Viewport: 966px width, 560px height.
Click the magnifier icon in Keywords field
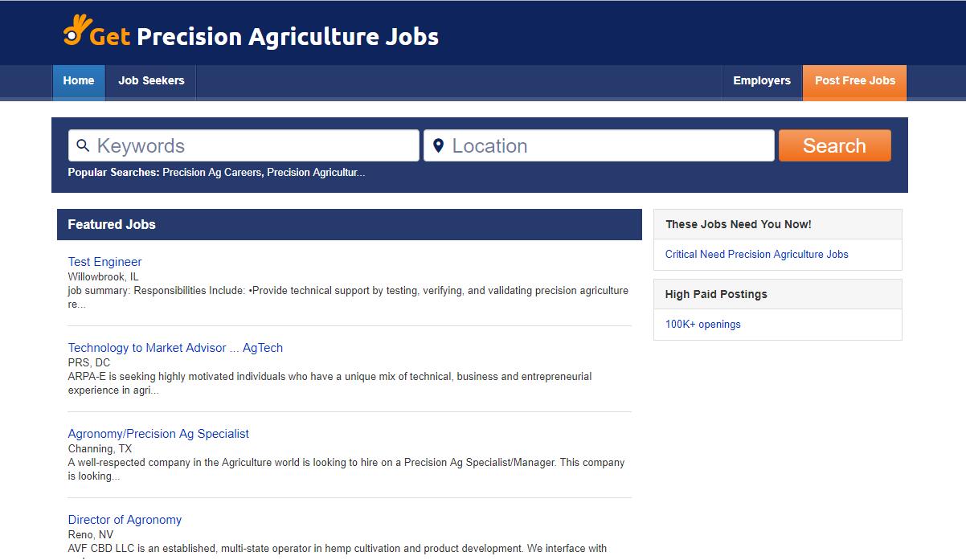(x=83, y=145)
